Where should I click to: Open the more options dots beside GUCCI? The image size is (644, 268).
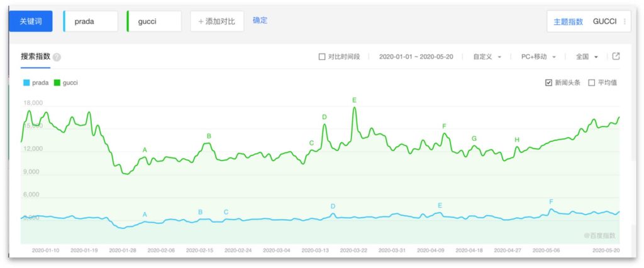(x=625, y=22)
